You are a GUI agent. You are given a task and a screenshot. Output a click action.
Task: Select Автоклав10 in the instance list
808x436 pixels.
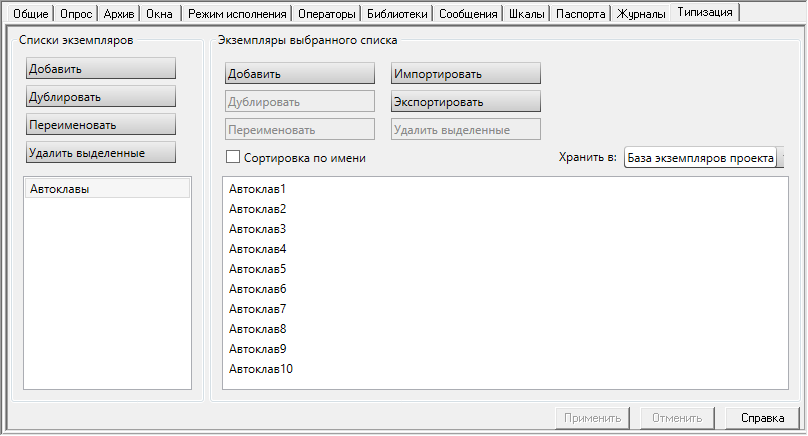pos(261,369)
